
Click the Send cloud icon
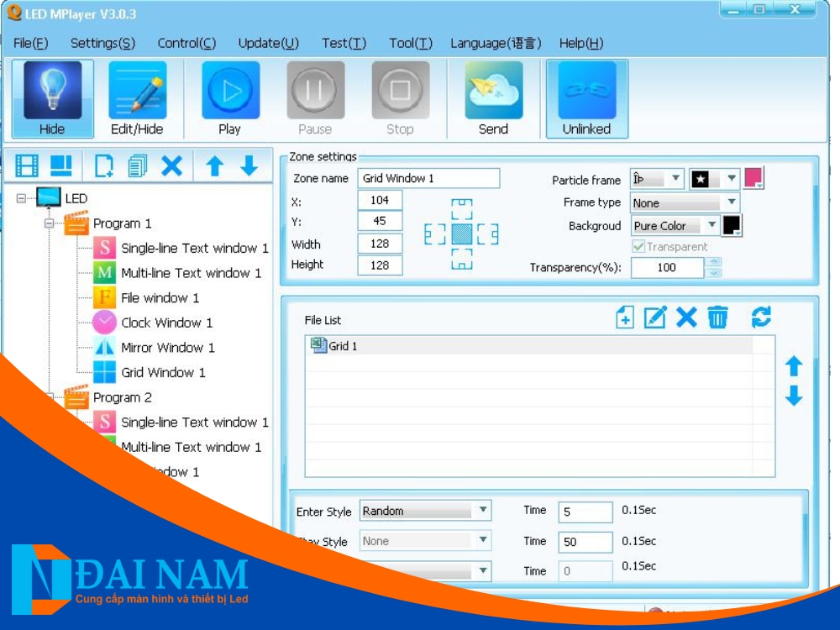coord(493,91)
